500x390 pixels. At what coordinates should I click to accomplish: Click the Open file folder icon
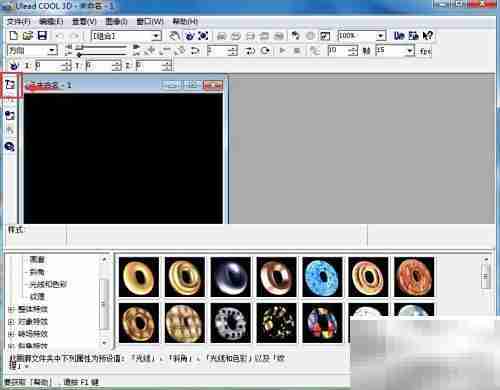(x=28, y=35)
